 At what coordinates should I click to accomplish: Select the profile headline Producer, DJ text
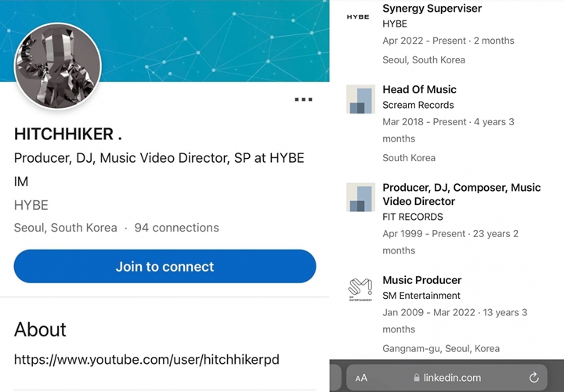tap(159, 170)
